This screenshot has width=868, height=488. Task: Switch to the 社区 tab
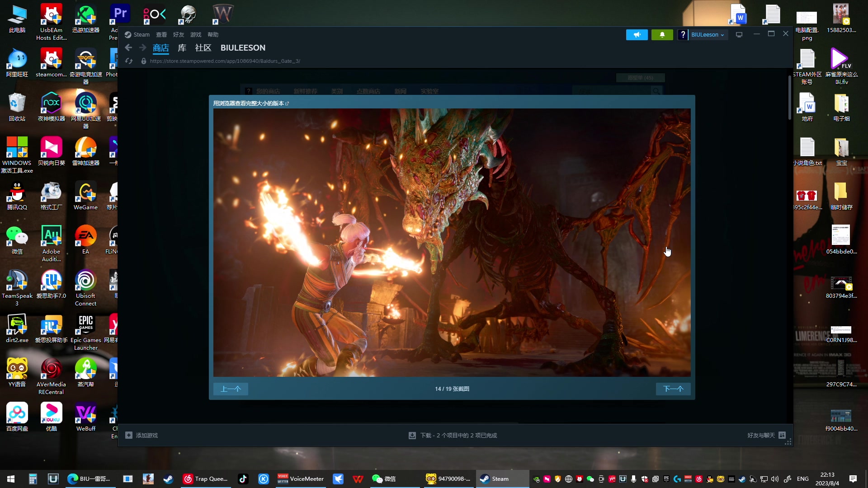point(203,48)
